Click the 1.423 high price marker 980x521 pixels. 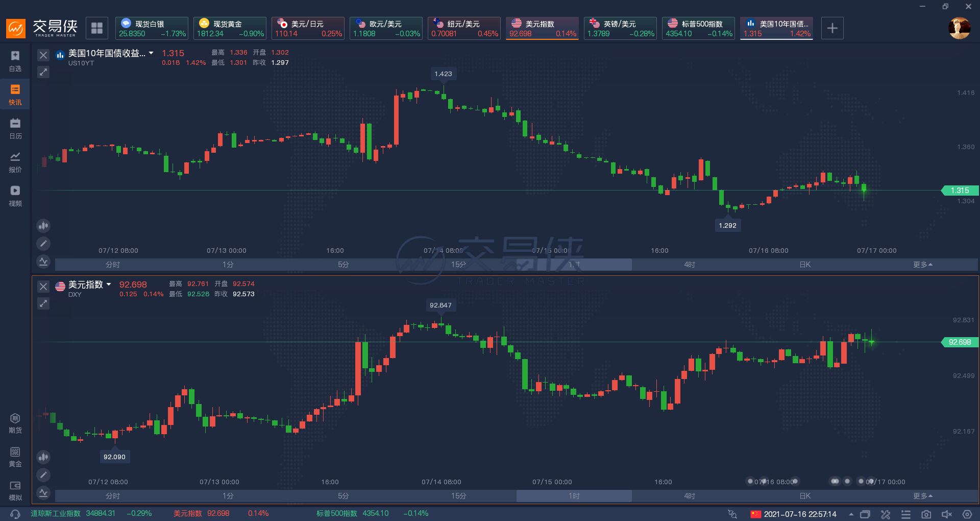tap(443, 74)
